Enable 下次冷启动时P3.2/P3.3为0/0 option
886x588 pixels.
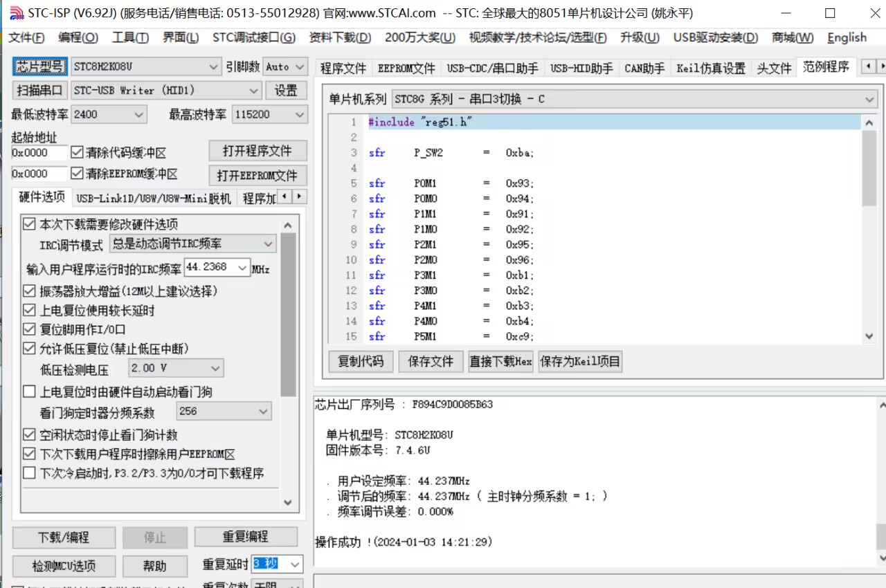click(x=29, y=473)
